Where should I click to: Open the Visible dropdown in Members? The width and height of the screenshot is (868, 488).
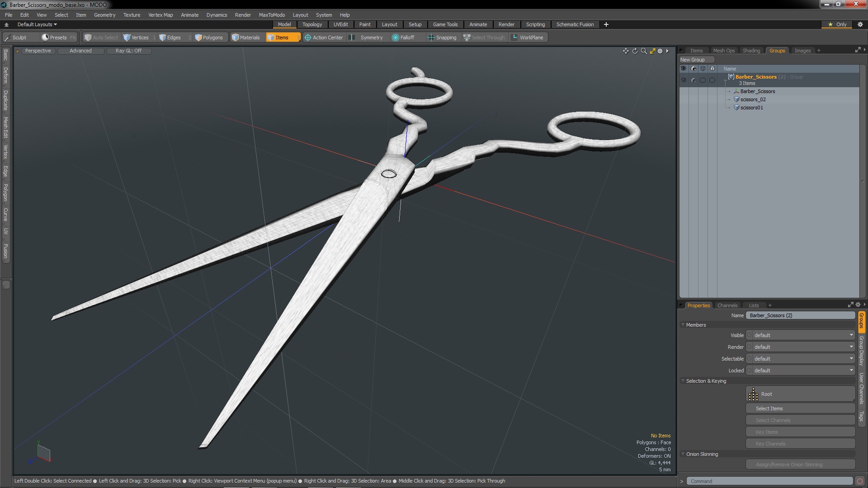point(800,335)
